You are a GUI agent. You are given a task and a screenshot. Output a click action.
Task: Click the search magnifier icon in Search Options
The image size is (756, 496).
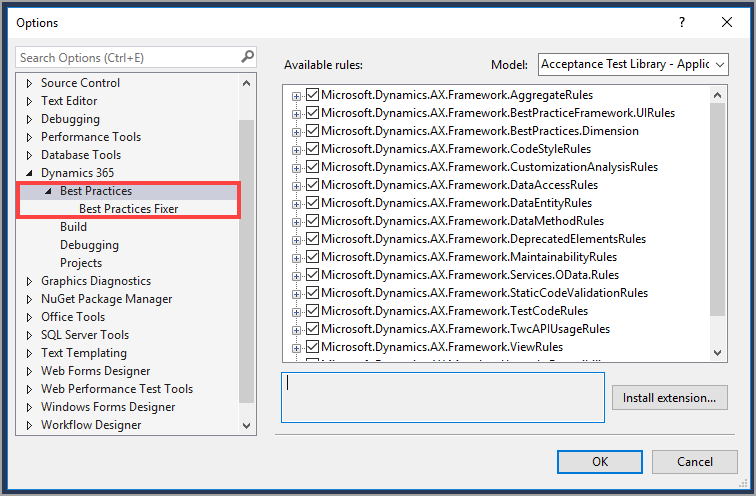(247, 57)
